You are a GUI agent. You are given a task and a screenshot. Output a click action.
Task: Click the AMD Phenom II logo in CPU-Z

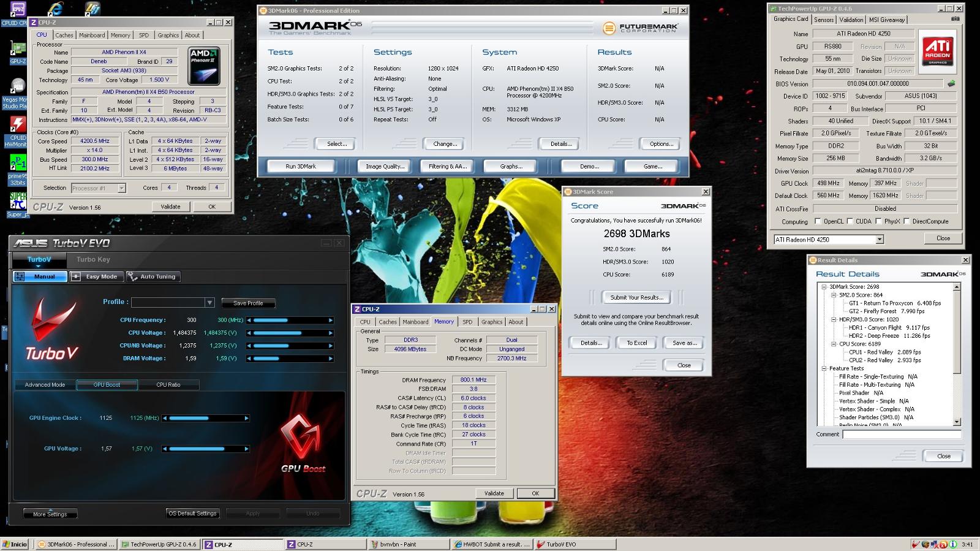(x=204, y=66)
